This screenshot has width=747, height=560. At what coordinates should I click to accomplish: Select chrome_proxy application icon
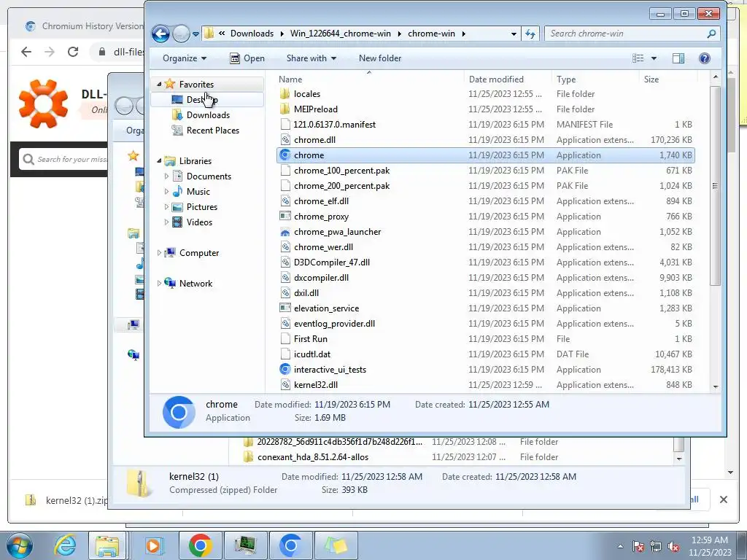(x=285, y=216)
